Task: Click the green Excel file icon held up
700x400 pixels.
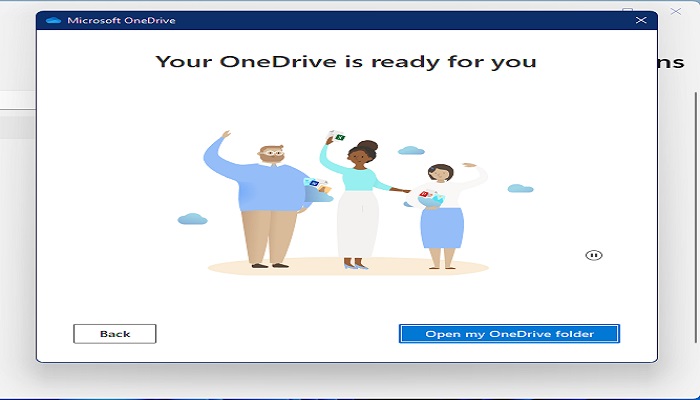Action: click(x=339, y=137)
